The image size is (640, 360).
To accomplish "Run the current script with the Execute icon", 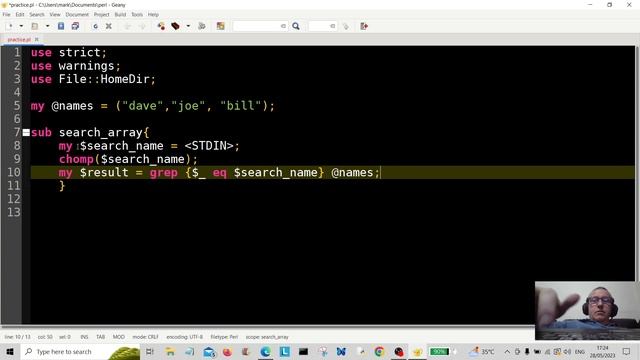I will coord(202,26).
